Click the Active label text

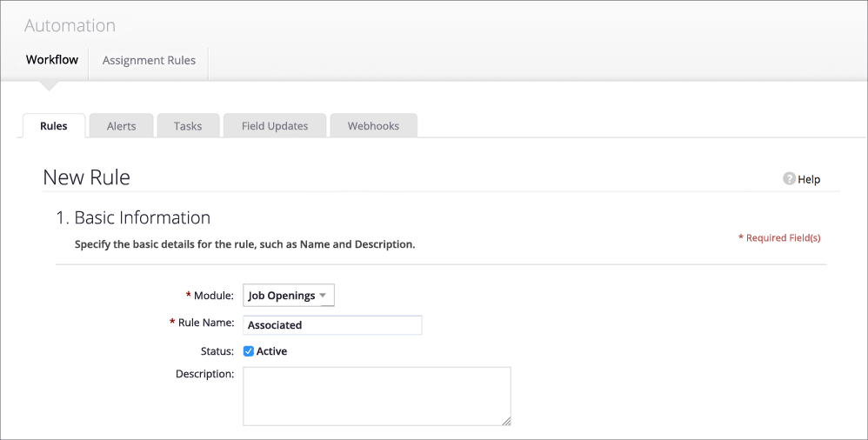pyautogui.click(x=271, y=351)
